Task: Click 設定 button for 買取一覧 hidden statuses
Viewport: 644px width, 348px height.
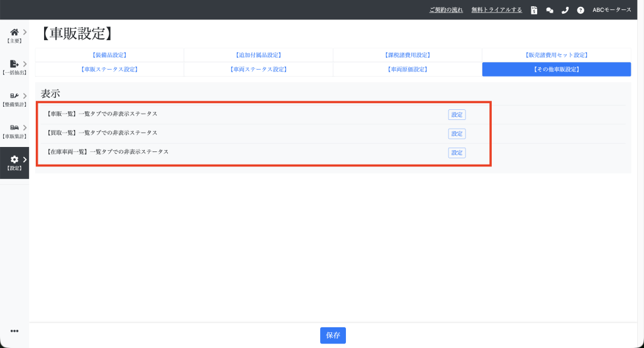Action: 457,134
